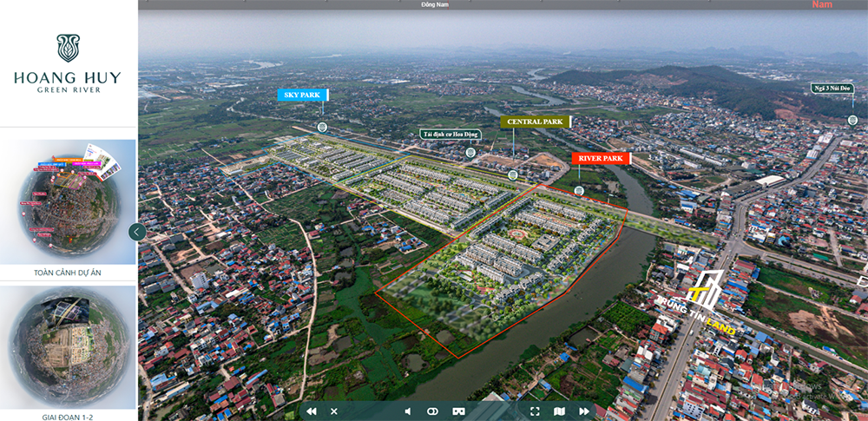Click the Hoang Huy Green River logo
This screenshot has width=868, height=421.
pyautogui.click(x=68, y=63)
